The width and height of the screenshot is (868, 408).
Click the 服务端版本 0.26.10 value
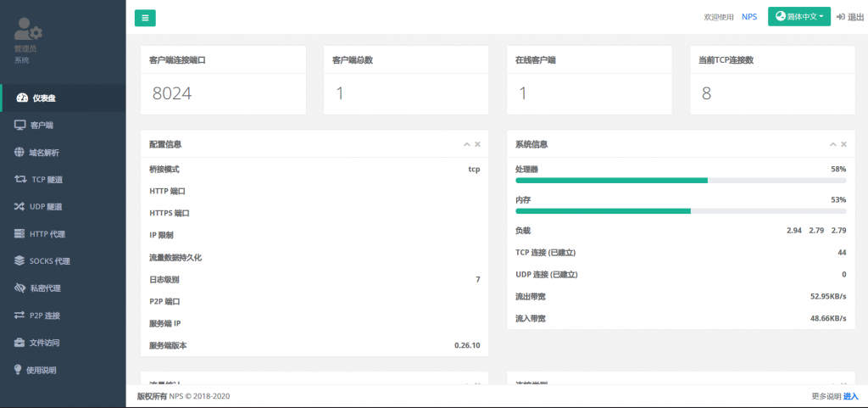tap(467, 345)
